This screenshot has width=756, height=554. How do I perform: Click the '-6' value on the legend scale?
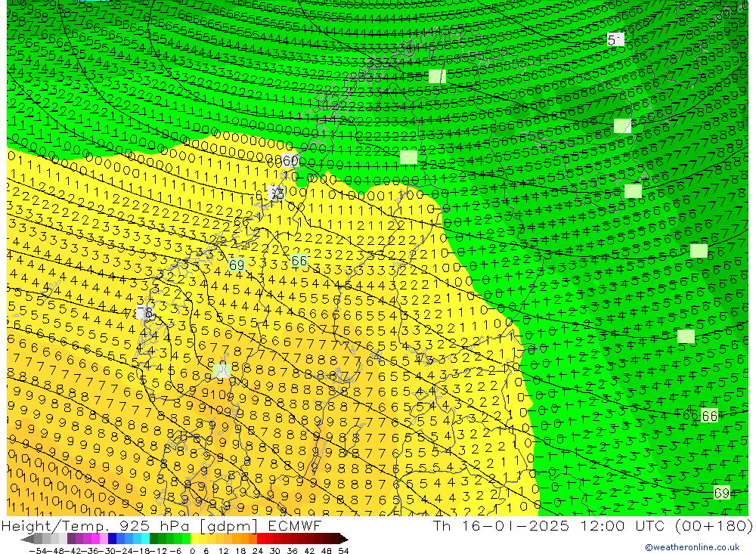(175, 551)
